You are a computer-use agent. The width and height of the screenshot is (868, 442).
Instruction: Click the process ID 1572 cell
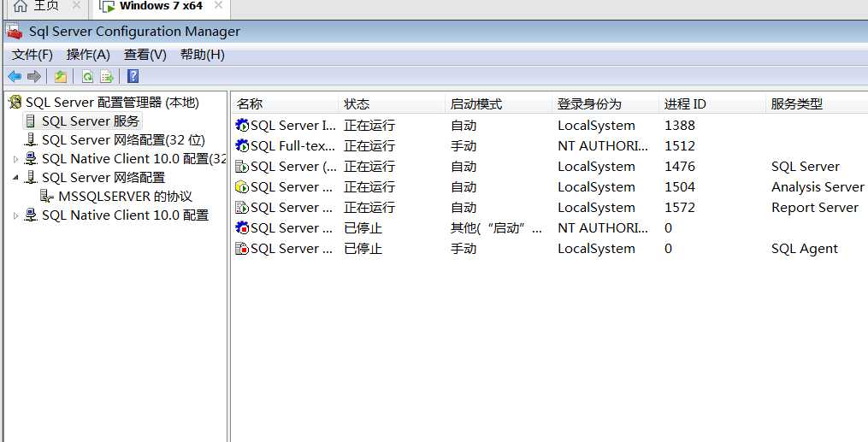[x=680, y=208]
